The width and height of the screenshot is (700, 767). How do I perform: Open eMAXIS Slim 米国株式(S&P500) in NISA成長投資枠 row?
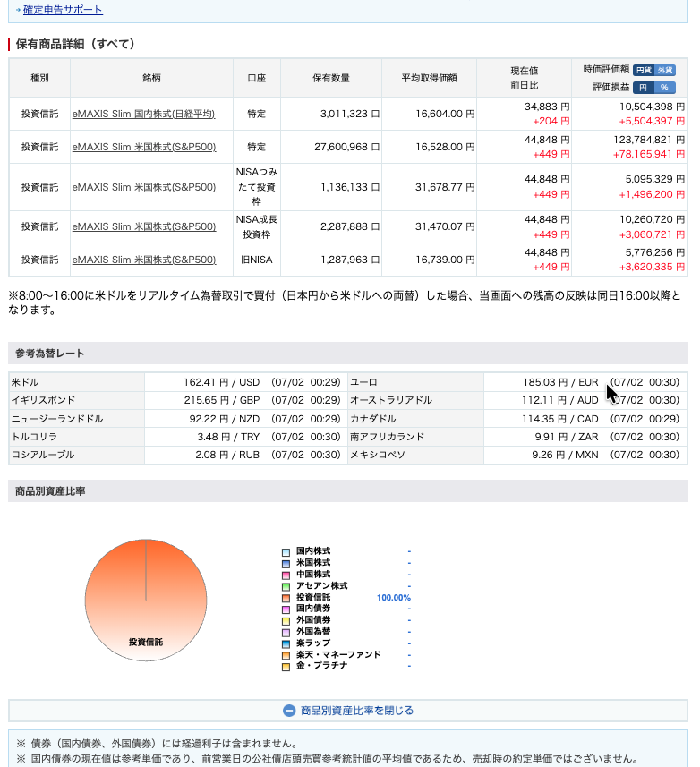(x=144, y=226)
